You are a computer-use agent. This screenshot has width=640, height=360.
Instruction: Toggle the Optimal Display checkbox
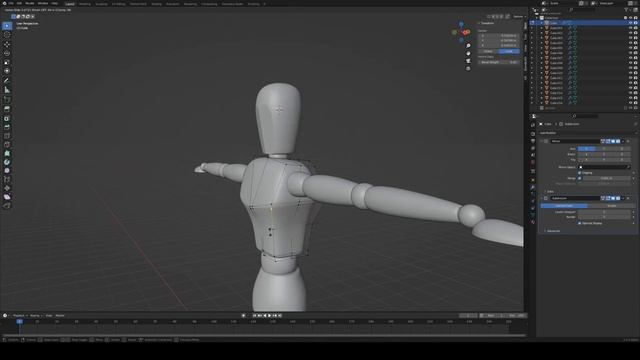tap(580, 223)
